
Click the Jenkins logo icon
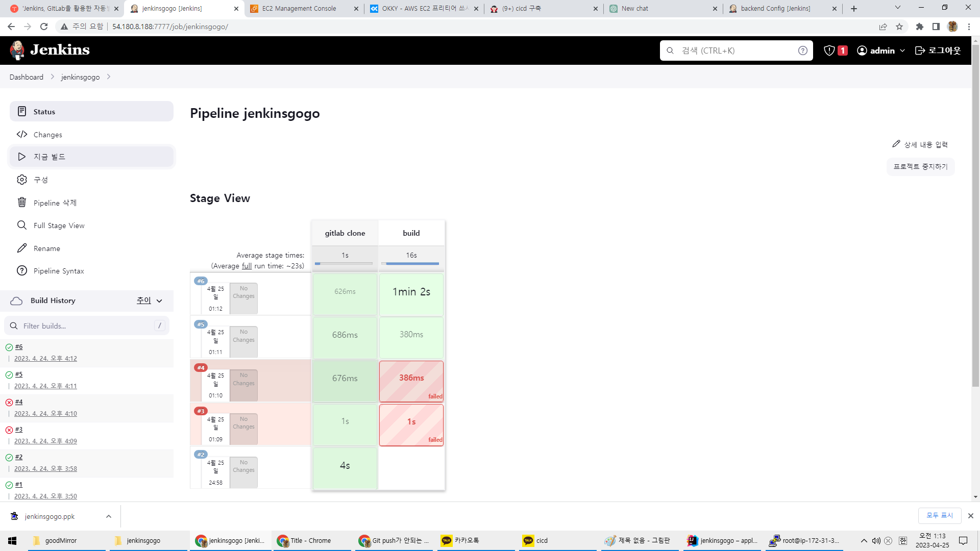[x=17, y=50]
